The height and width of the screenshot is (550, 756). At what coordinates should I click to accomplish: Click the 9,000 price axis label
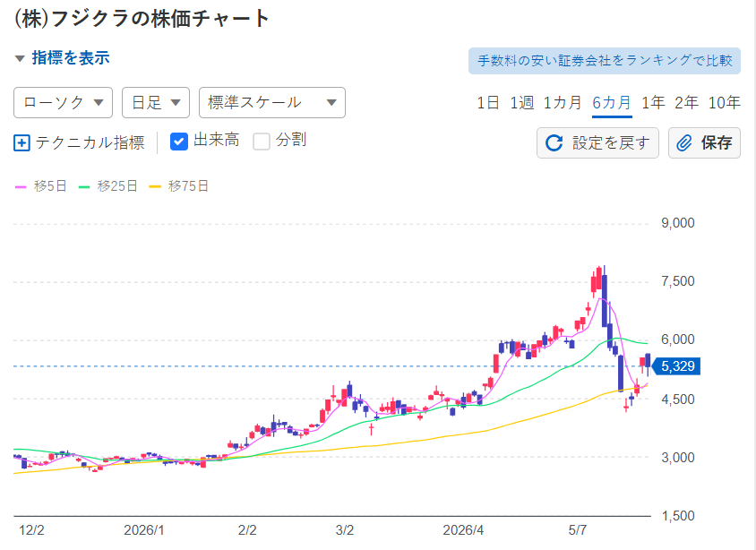click(678, 223)
